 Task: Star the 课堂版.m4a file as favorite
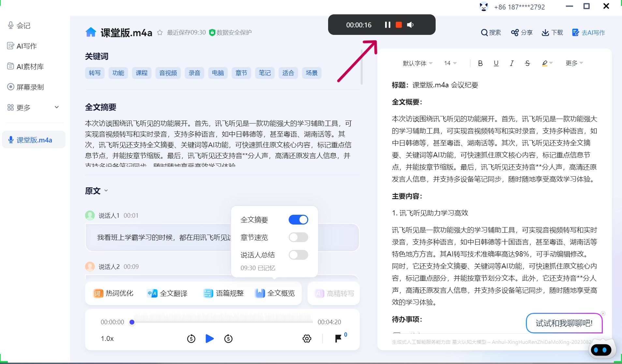tap(160, 33)
